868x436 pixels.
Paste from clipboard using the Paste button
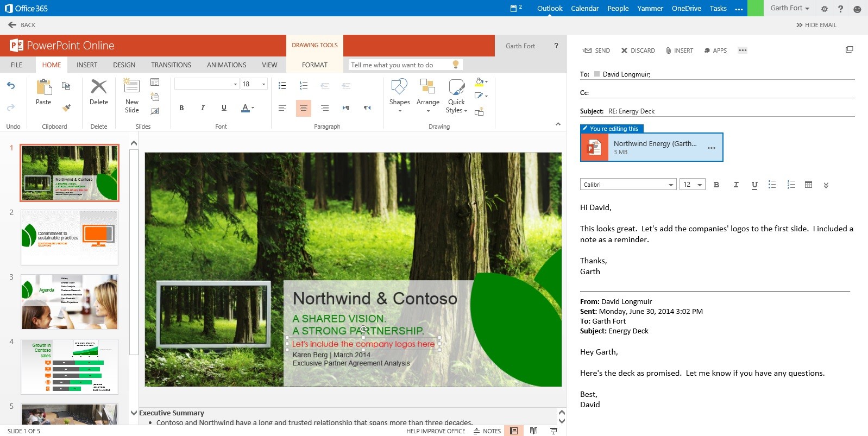[x=43, y=92]
